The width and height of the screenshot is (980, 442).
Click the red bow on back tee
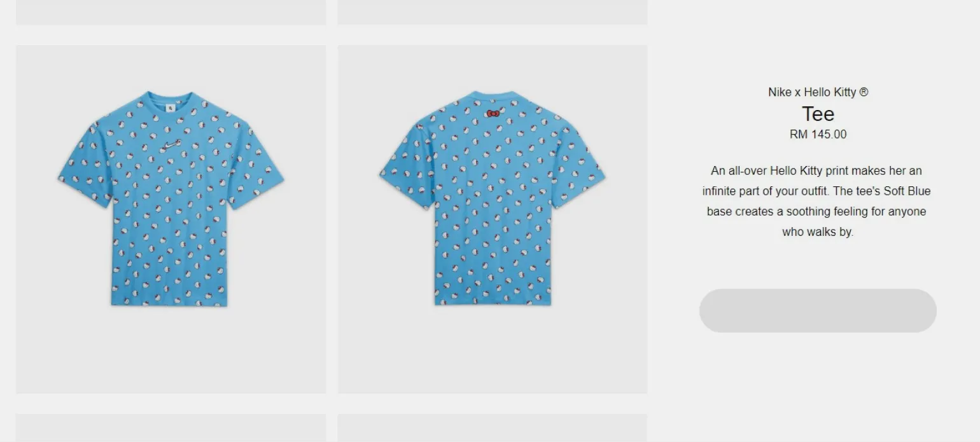[493, 113]
